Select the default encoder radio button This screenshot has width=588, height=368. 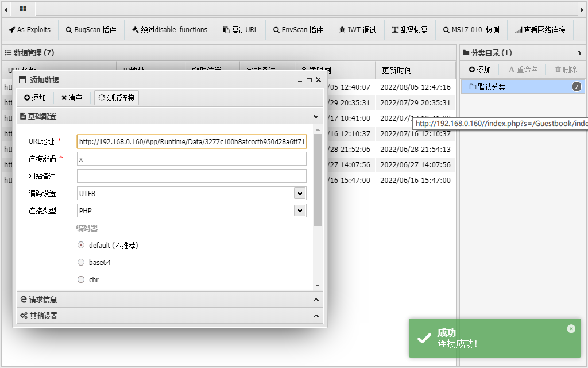click(81, 245)
